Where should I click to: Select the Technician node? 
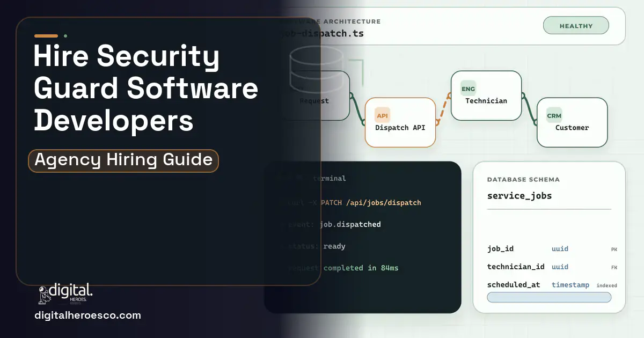(x=486, y=95)
